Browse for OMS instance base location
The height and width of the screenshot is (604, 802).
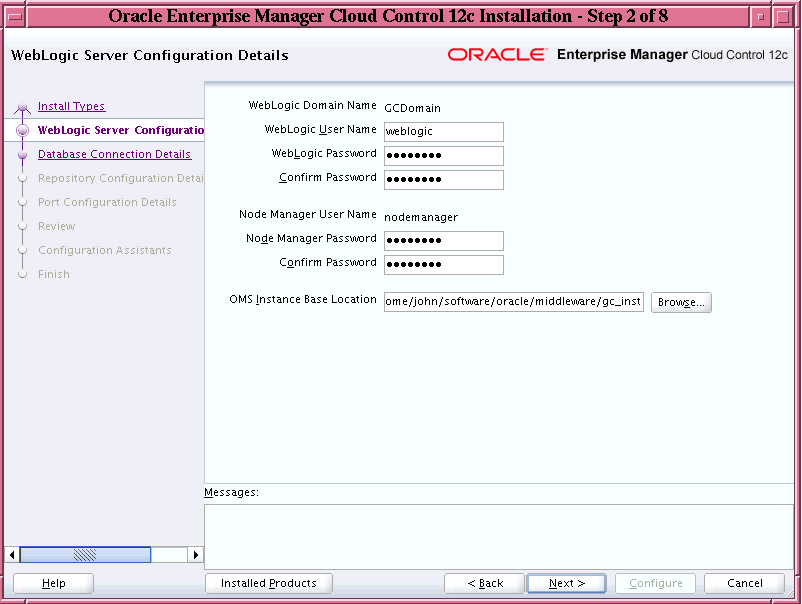pyautogui.click(x=681, y=302)
